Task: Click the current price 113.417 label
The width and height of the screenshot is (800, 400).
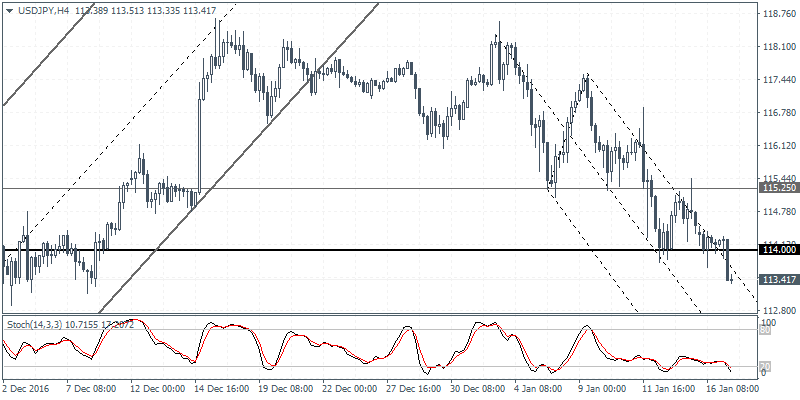Action: coord(777,280)
